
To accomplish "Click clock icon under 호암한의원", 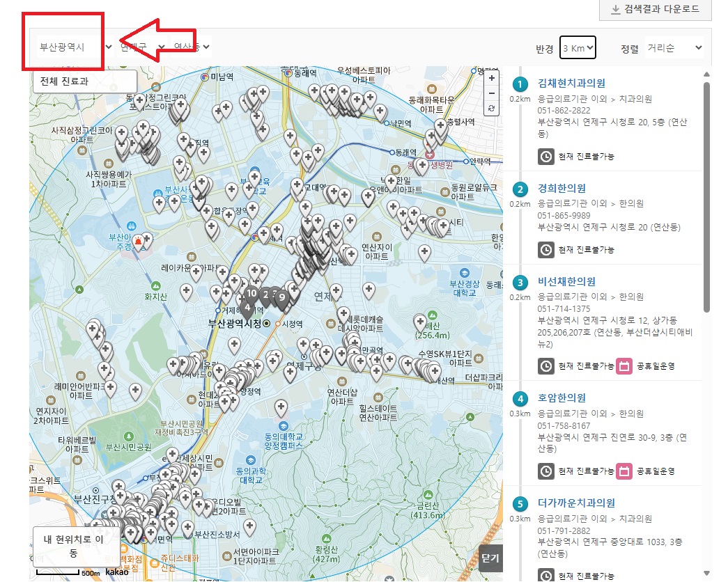I will coord(546,471).
